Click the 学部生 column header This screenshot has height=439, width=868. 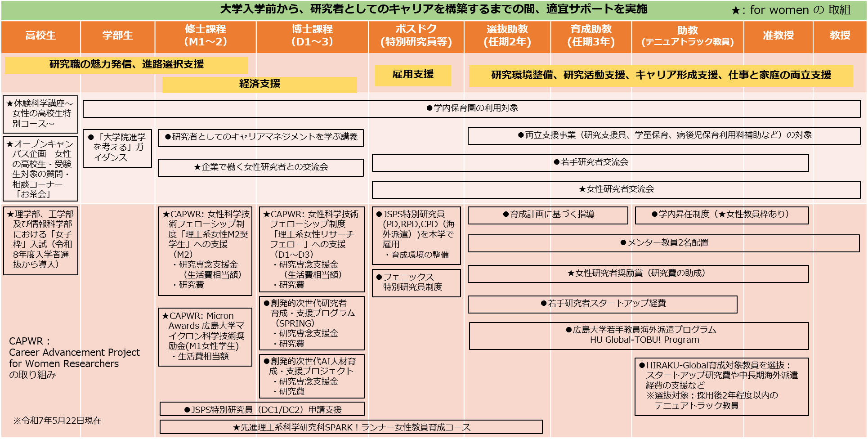[117, 36]
